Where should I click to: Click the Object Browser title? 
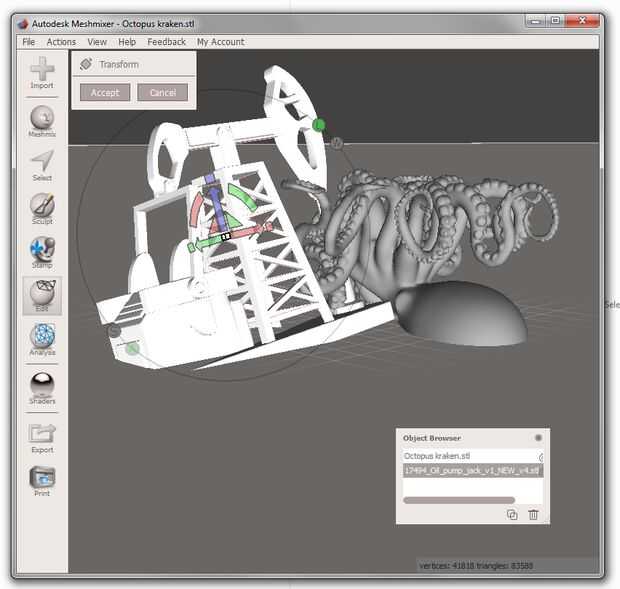coord(432,438)
